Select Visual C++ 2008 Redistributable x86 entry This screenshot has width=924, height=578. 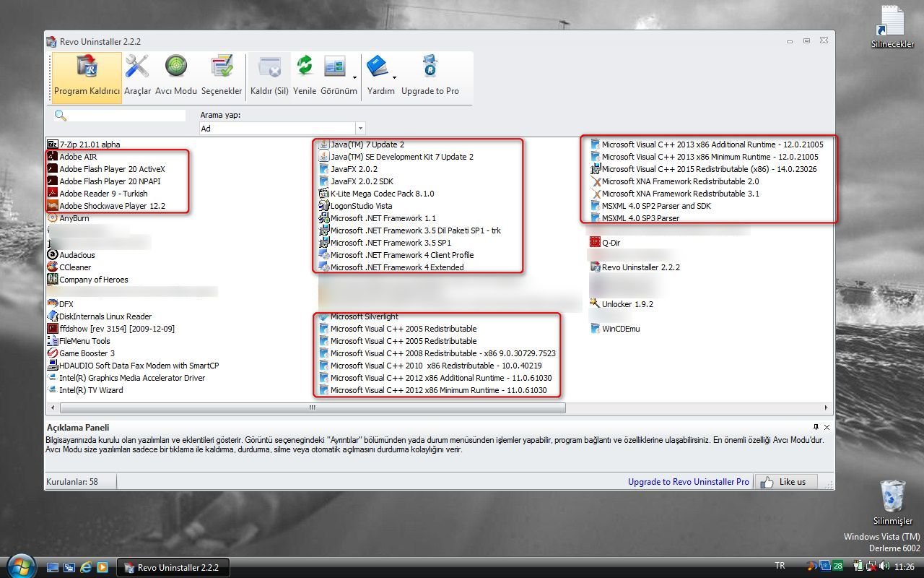click(437, 353)
